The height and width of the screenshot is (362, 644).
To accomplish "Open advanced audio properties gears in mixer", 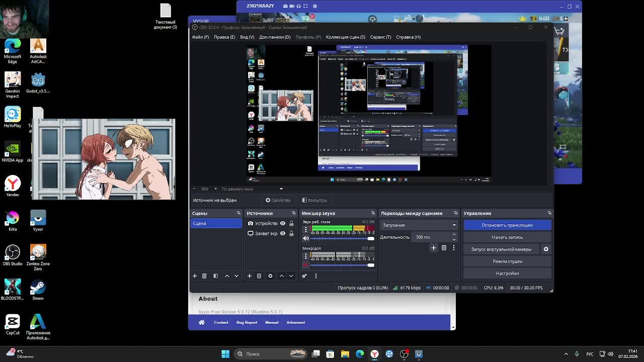I will [304, 276].
